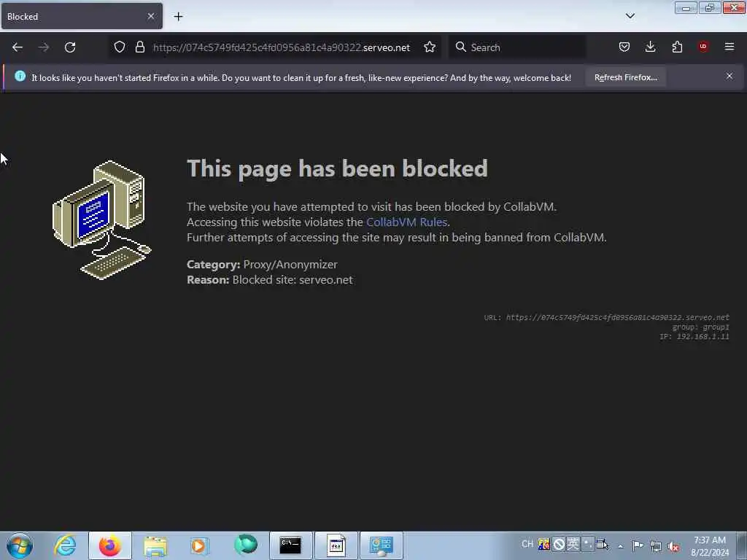Open the green globe taskbar app
The height and width of the screenshot is (560, 747).
[x=246, y=545]
